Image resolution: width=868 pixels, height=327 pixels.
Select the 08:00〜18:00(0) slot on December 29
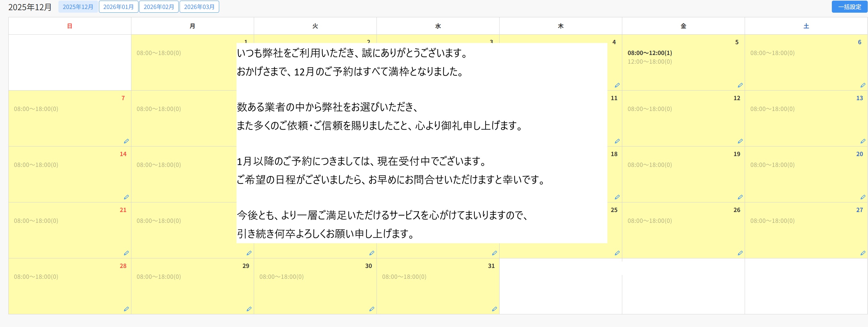[x=159, y=277]
